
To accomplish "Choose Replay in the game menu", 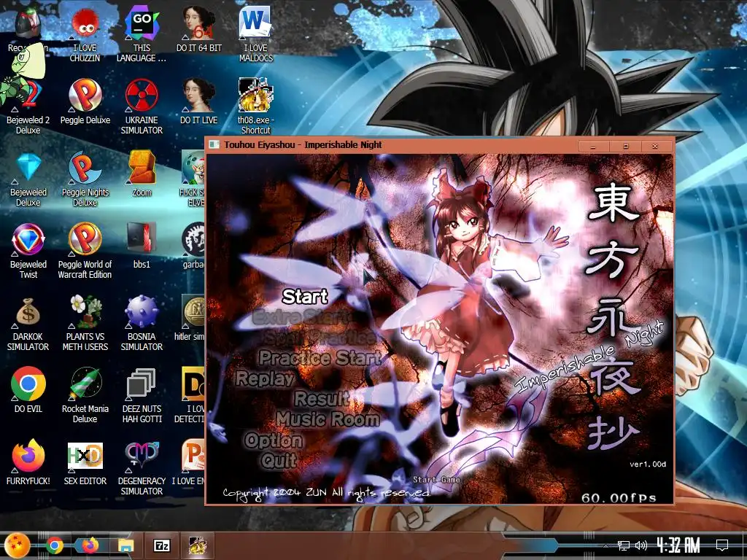I will point(265,378).
